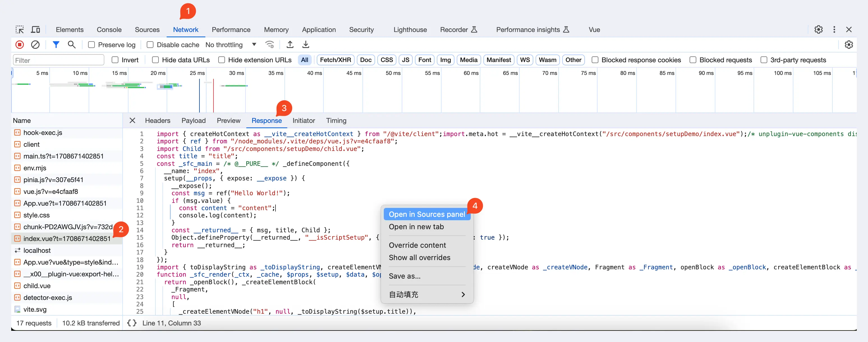This screenshot has height=342, width=868.
Task: Stop recording network log
Action: click(x=20, y=45)
